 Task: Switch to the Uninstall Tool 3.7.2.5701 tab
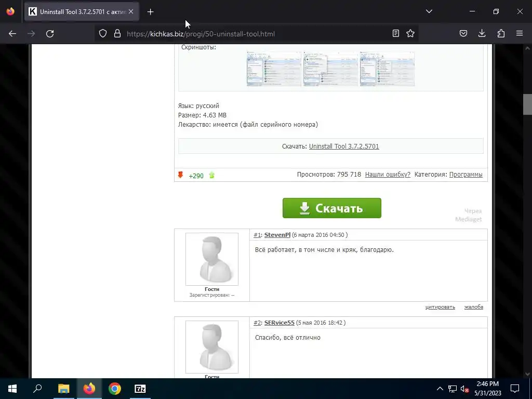pyautogui.click(x=82, y=11)
